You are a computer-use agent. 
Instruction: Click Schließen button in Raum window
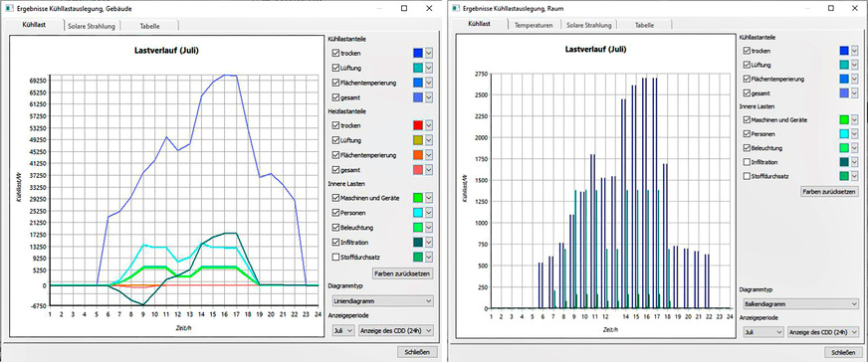click(x=843, y=353)
